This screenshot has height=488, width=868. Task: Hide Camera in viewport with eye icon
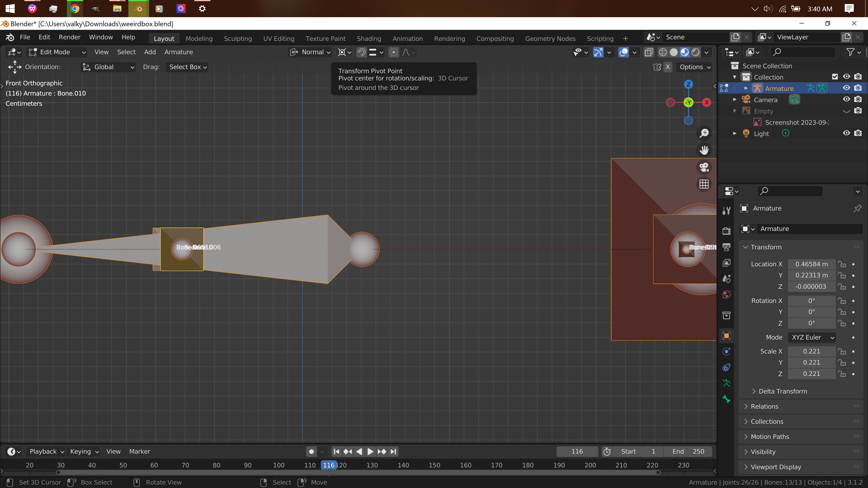click(x=847, y=99)
